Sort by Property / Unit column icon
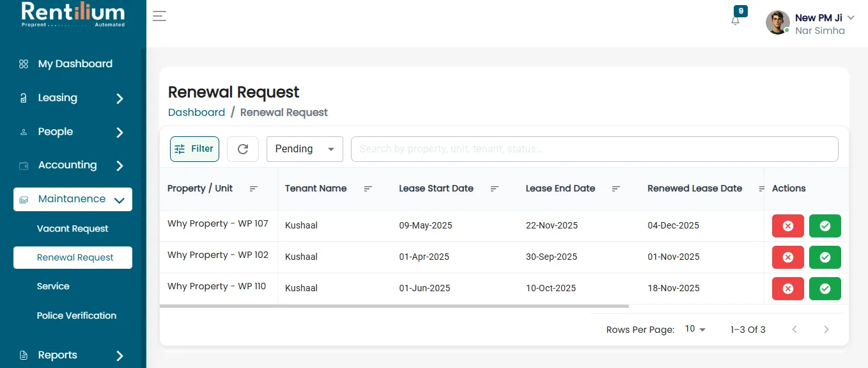Image resolution: width=868 pixels, height=368 pixels. pyautogui.click(x=254, y=189)
